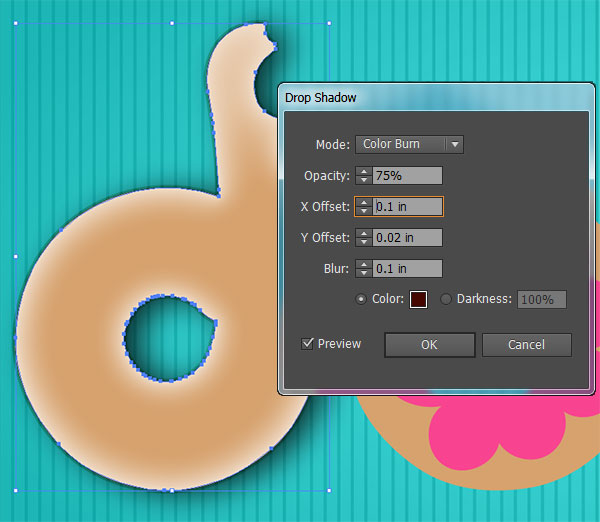600x522 pixels.
Task: Click the Y Offset stepper arrows
Action: (364, 238)
